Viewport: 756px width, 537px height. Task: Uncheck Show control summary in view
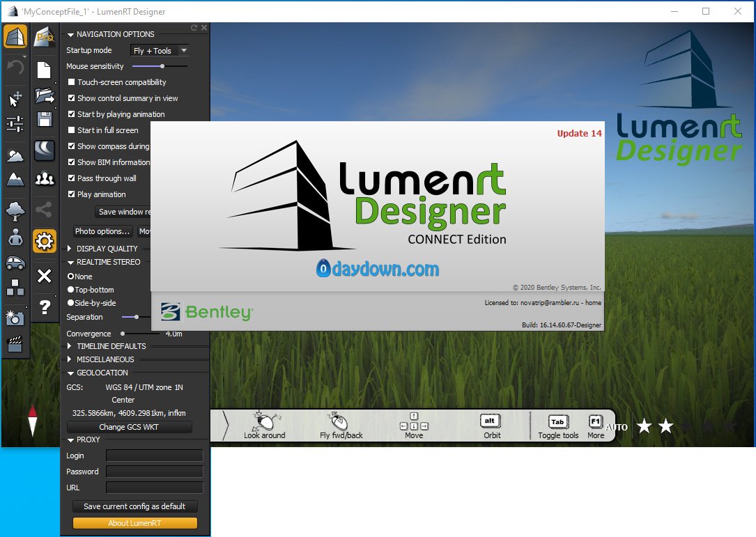pos(71,98)
